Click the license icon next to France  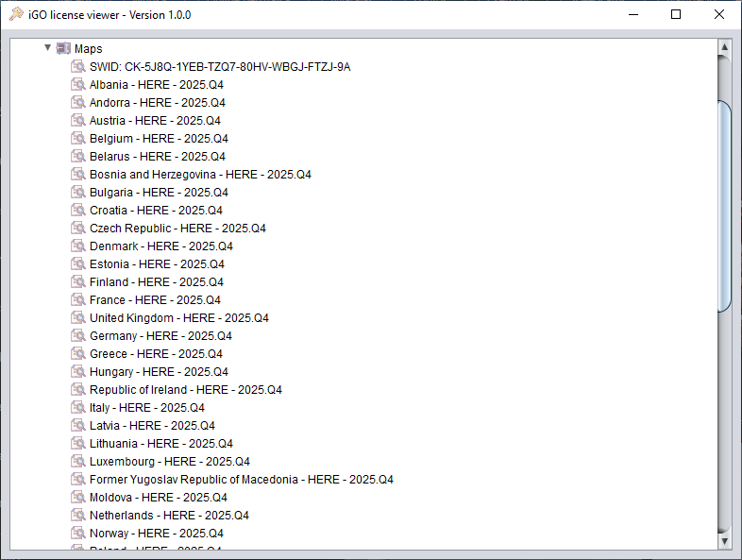click(x=78, y=300)
